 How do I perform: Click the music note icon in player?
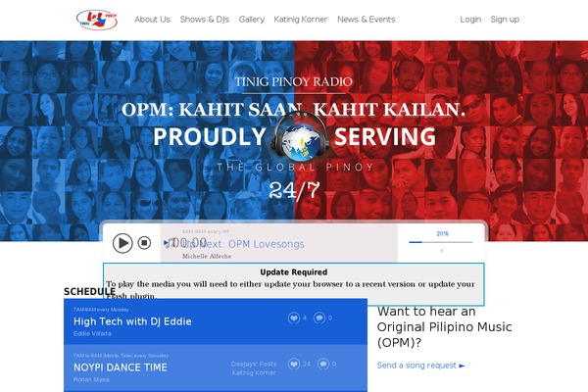pyautogui.click(x=171, y=243)
